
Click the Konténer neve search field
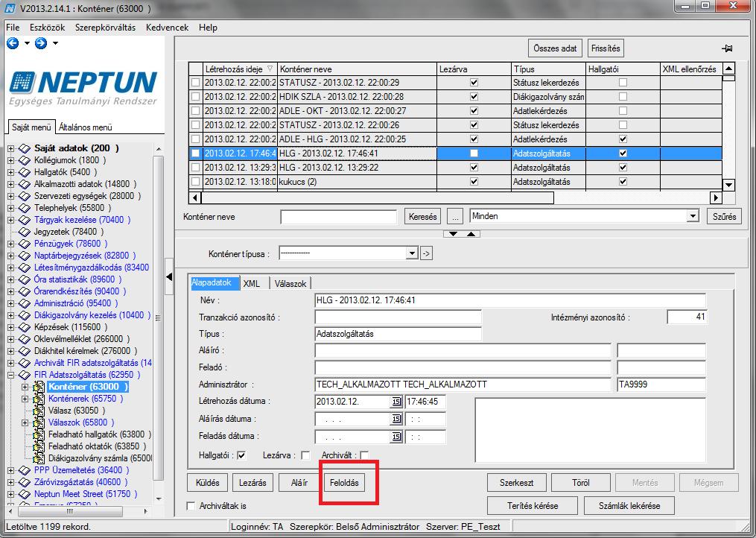338,217
